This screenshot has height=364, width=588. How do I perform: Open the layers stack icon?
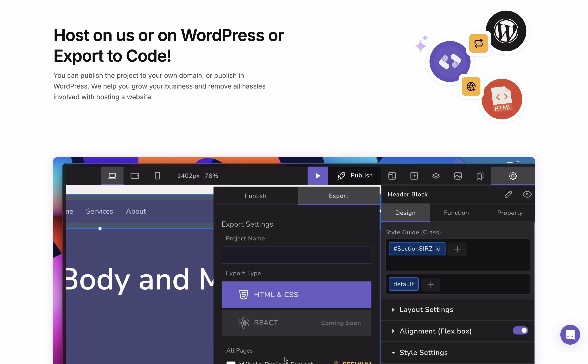pyautogui.click(x=436, y=176)
